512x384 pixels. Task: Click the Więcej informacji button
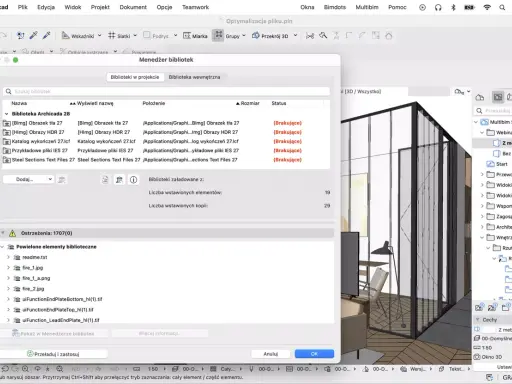(x=160, y=333)
